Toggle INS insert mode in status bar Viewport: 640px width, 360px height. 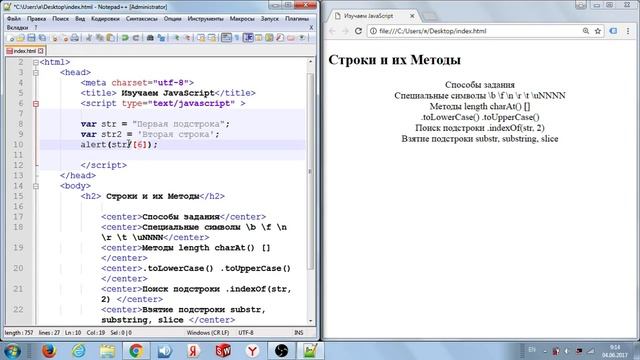[x=299, y=333]
